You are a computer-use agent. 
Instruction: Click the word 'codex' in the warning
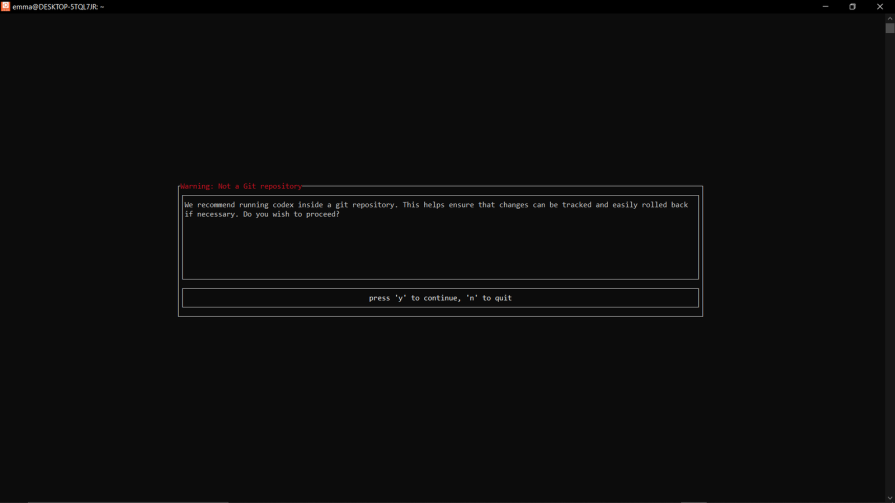(283, 205)
